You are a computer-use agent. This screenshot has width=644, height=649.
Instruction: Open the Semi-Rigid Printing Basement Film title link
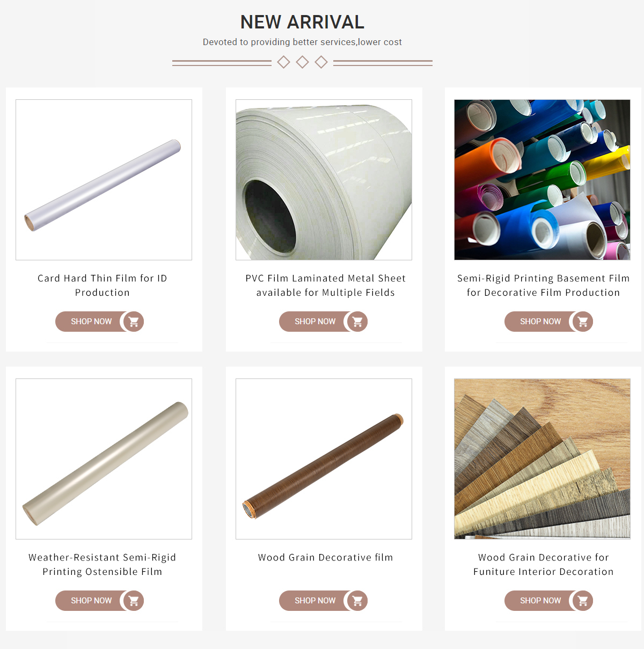tap(543, 285)
